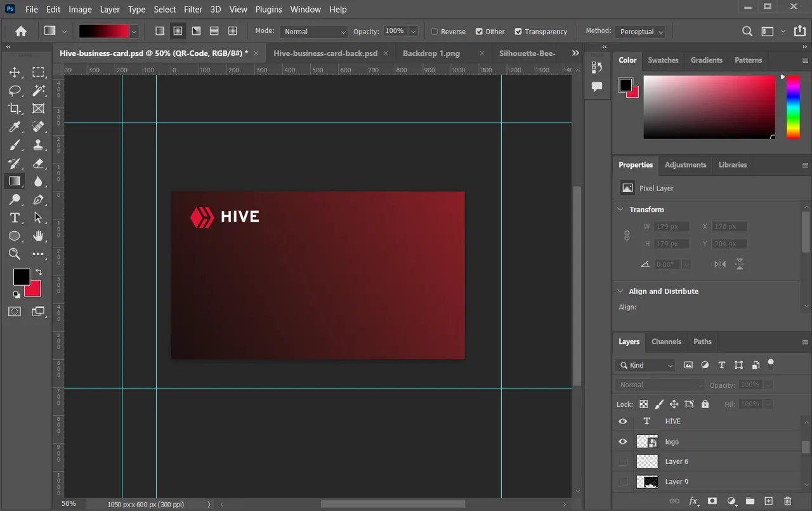Toggle layer filtering switch on or off
Image resolution: width=812 pixels, height=511 pixels.
[771, 364]
